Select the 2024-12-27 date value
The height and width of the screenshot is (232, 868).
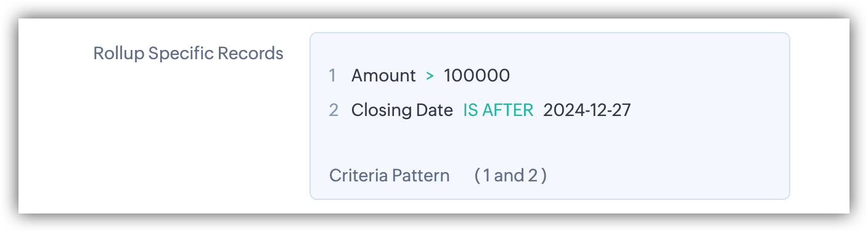tap(587, 110)
